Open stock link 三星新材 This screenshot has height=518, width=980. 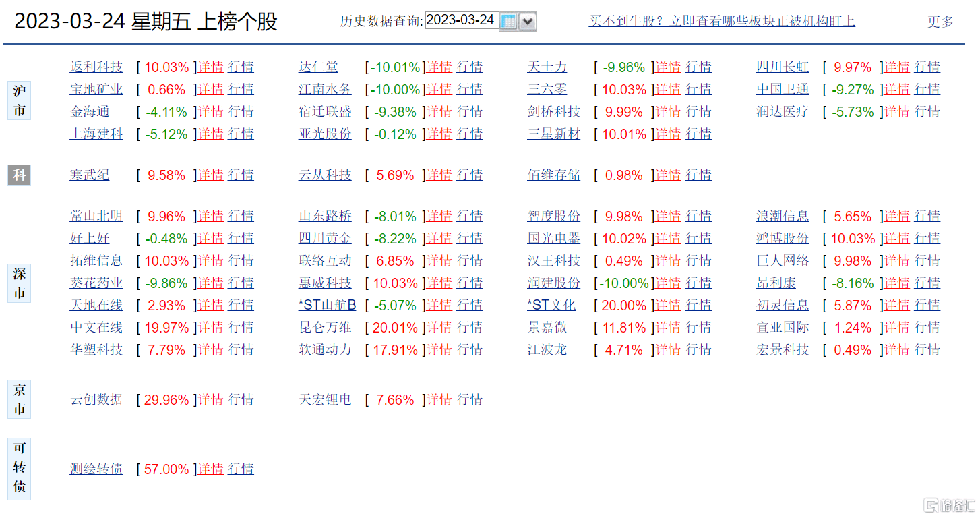553,134
